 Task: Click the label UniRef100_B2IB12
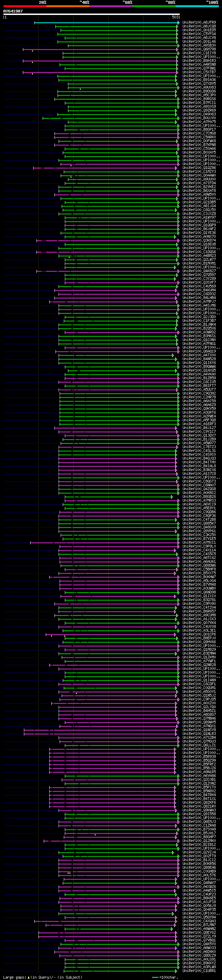[199, 844]
